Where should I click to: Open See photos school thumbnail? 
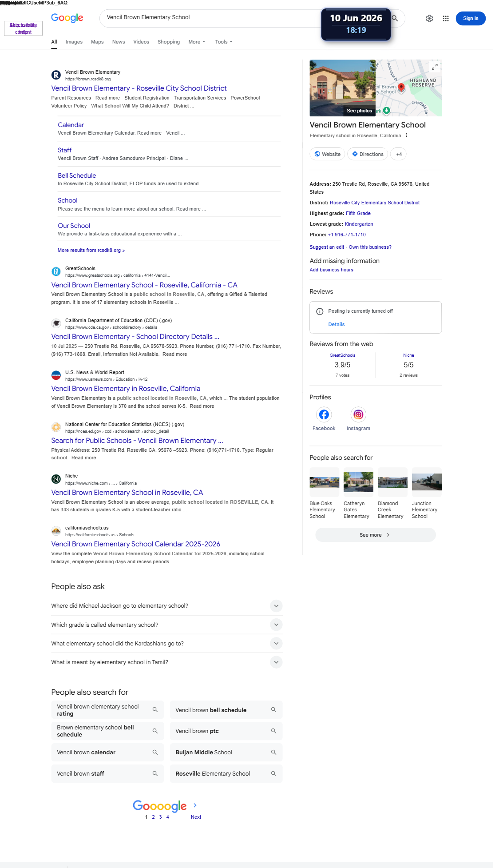coord(342,88)
